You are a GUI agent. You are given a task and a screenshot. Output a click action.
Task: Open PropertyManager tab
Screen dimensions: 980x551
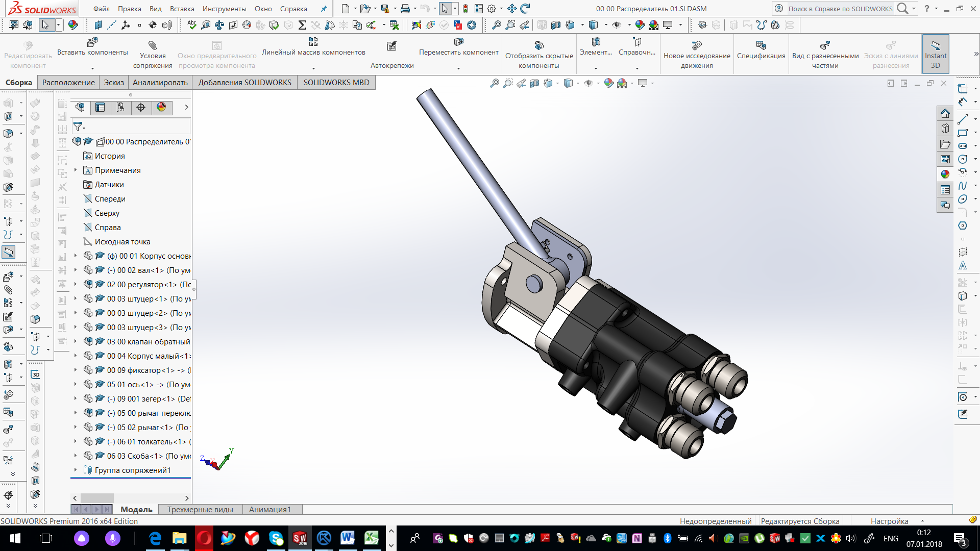(x=100, y=107)
